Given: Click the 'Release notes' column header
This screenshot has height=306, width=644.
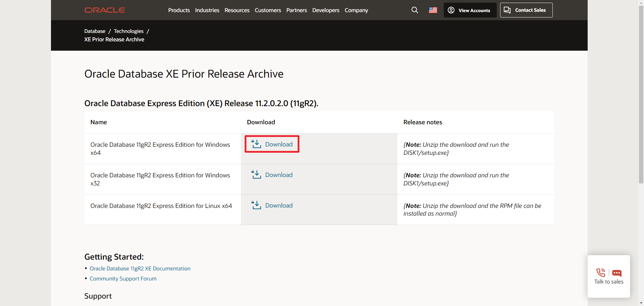Looking at the screenshot, I should coord(423,122).
